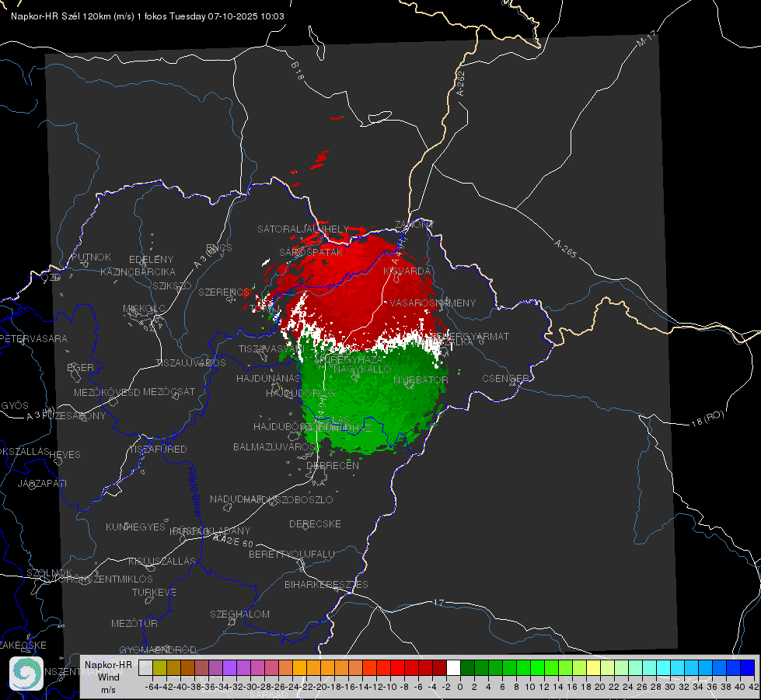The width and height of the screenshot is (761, 700).
Task: Click the FÜZESABONY city label
Action: [74, 415]
